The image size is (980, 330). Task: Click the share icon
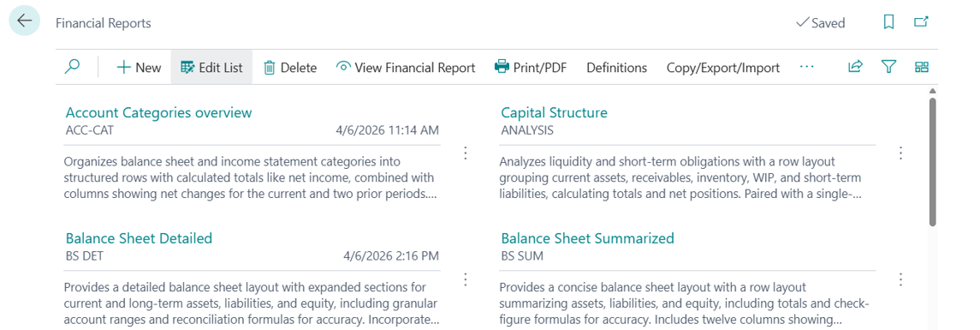pyautogui.click(x=855, y=67)
